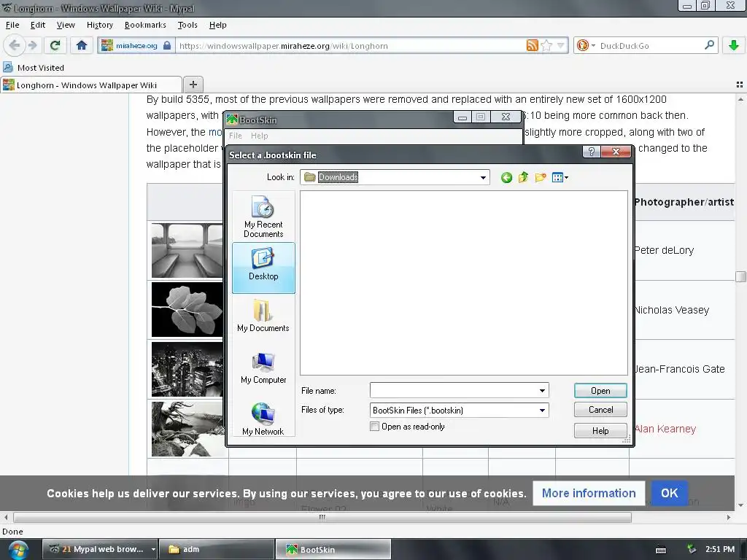Cancel the bootskin file dialog

(x=600, y=410)
